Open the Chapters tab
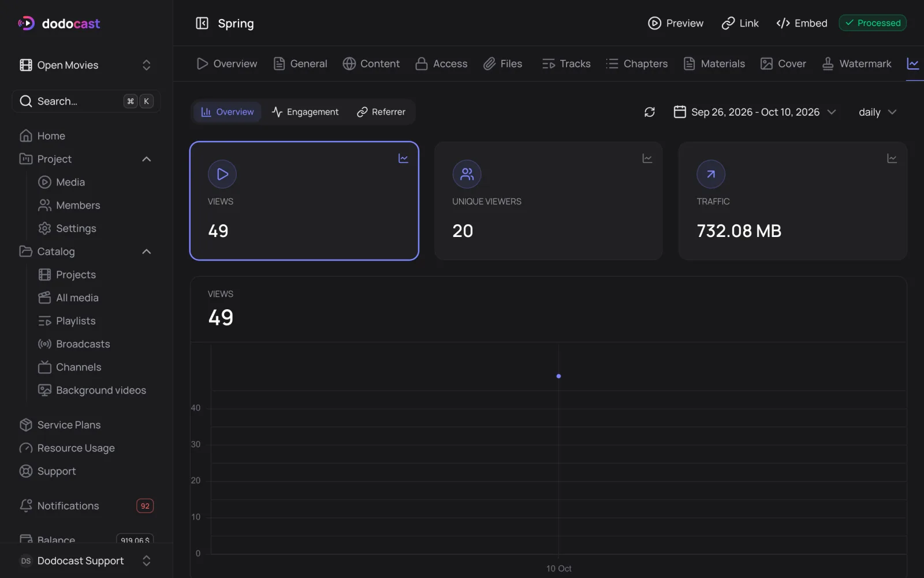 click(x=636, y=64)
